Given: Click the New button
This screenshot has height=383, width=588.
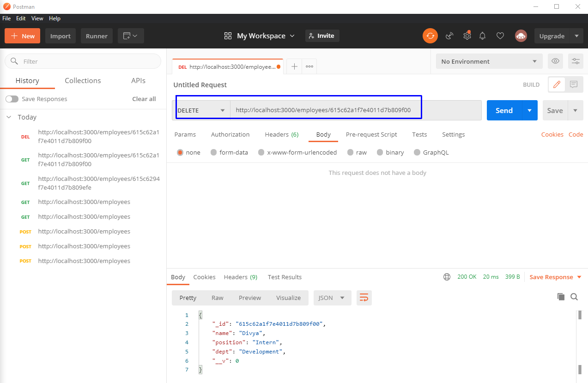Looking at the screenshot, I should pyautogui.click(x=22, y=36).
